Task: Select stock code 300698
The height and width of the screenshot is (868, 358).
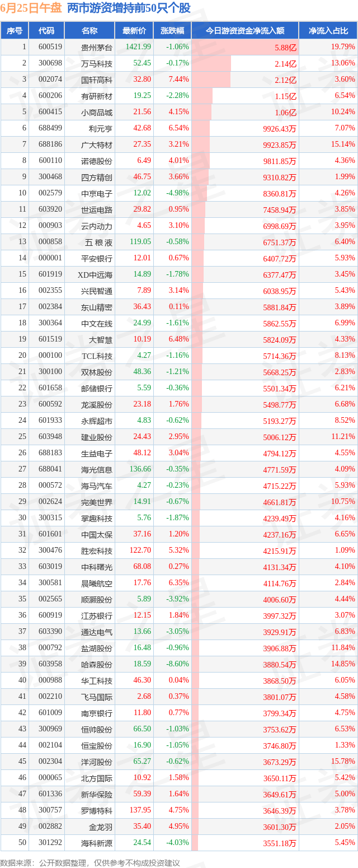Action: click(x=50, y=63)
